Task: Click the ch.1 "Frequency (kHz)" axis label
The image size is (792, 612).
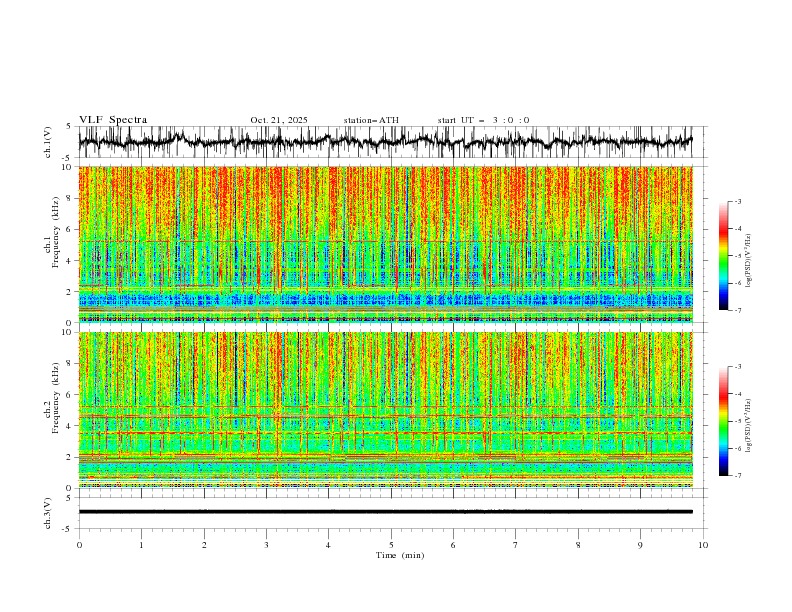Action: (x=56, y=232)
